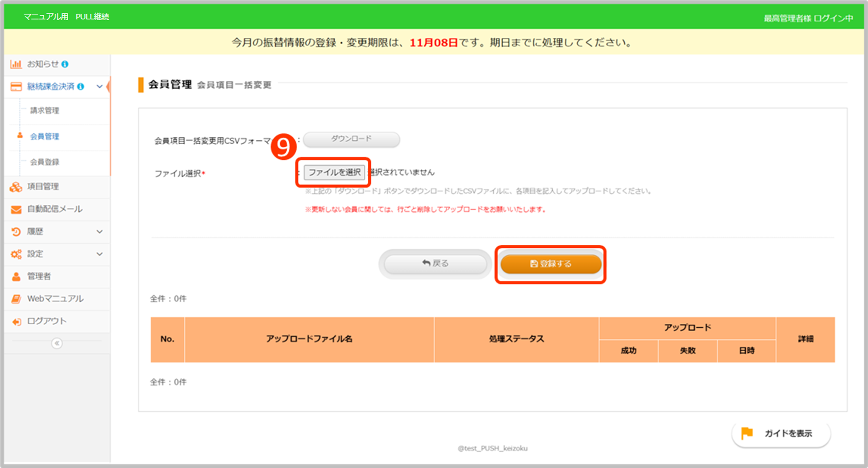Download the CSV format file
Viewport: 868px width, 468px height.
tap(351, 139)
